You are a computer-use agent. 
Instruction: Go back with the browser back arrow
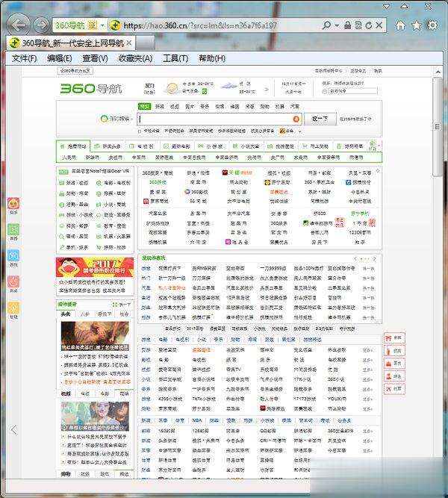pos(19,25)
